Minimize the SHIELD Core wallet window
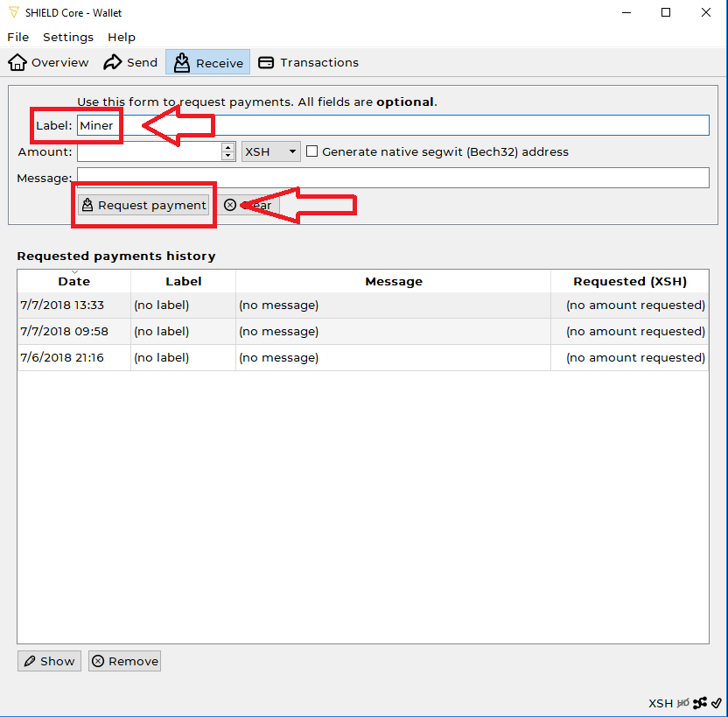728x717 pixels. click(626, 12)
